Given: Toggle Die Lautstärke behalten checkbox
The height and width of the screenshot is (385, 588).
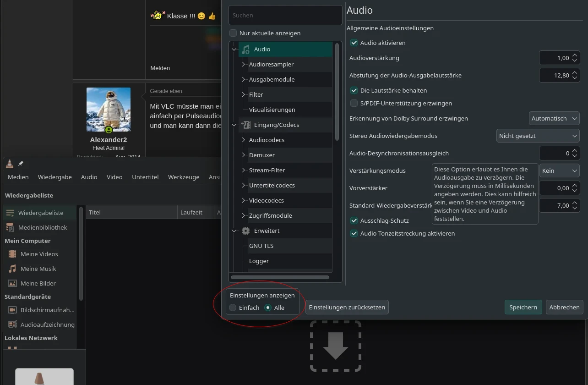Looking at the screenshot, I should tap(354, 90).
